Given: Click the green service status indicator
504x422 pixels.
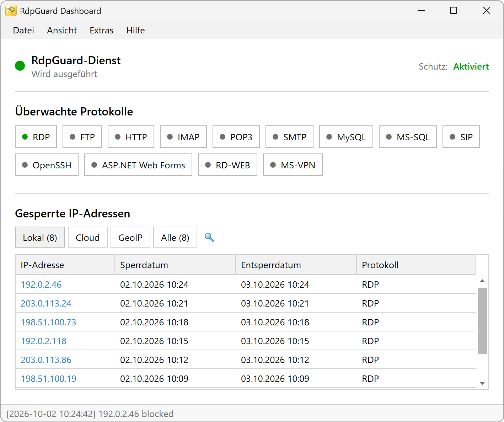Looking at the screenshot, I should point(20,66).
